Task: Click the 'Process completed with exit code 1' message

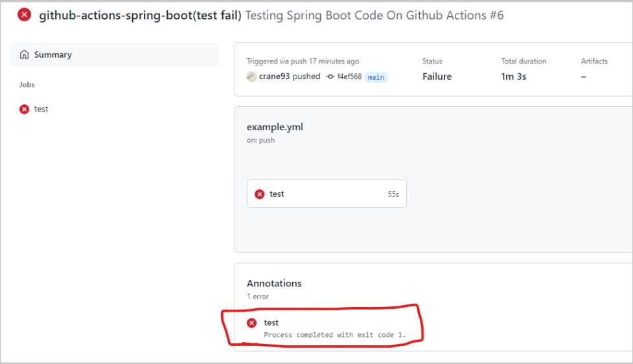Action: 343,335
